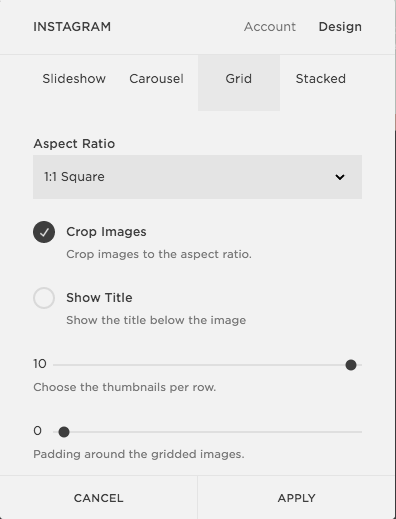Choose the Slideshow layout
396x519 pixels.
(x=74, y=79)
